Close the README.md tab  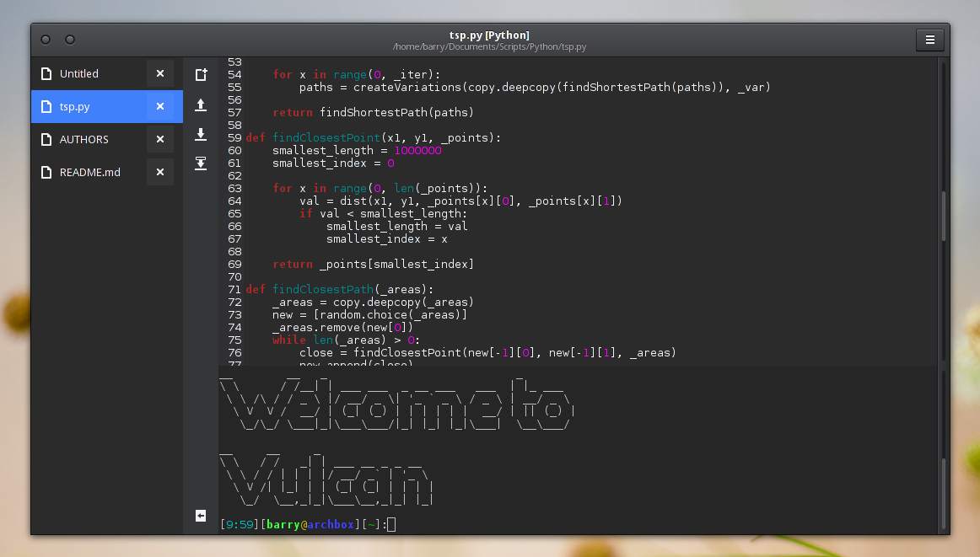[160, 172]
